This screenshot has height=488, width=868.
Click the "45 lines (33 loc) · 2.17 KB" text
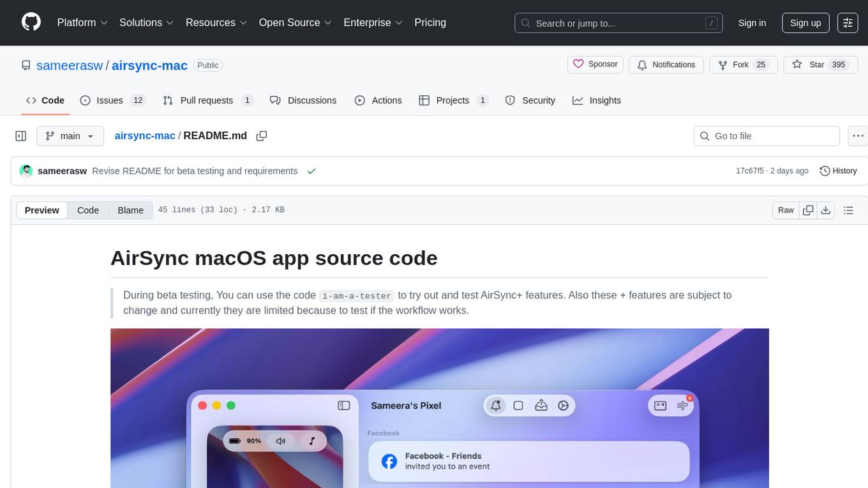click(x=221, y=210)
